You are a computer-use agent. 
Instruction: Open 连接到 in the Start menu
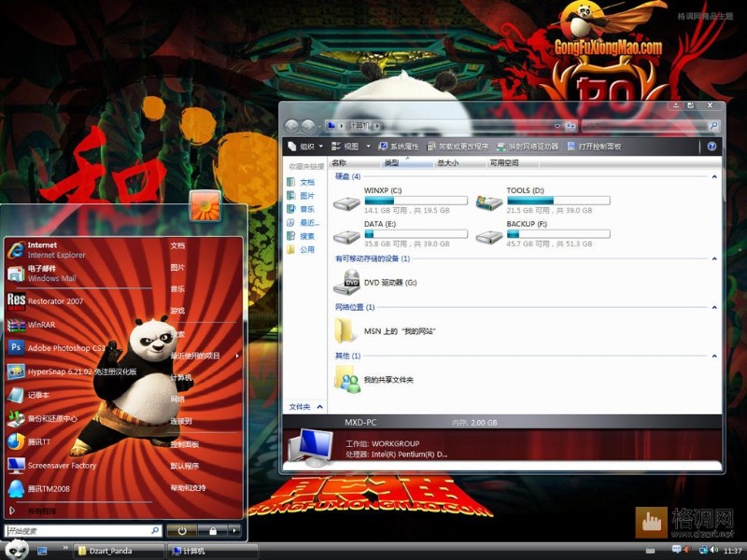(181, 421)
